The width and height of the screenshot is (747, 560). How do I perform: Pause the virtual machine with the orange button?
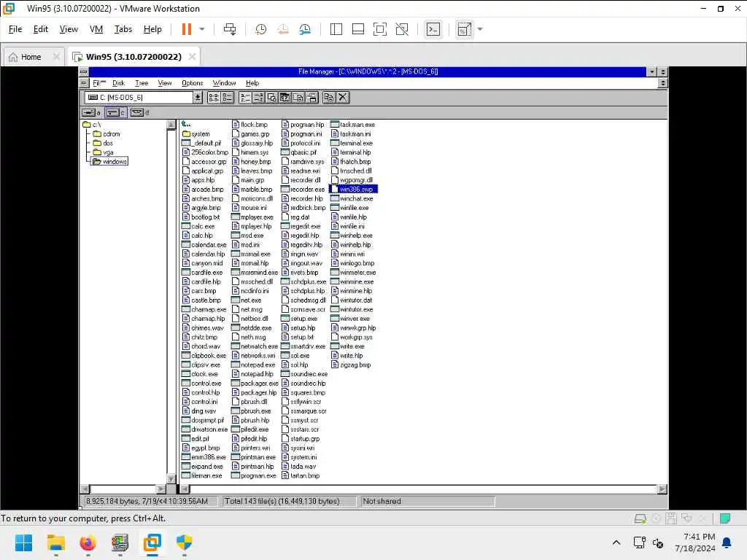click(x=186, y=29)
